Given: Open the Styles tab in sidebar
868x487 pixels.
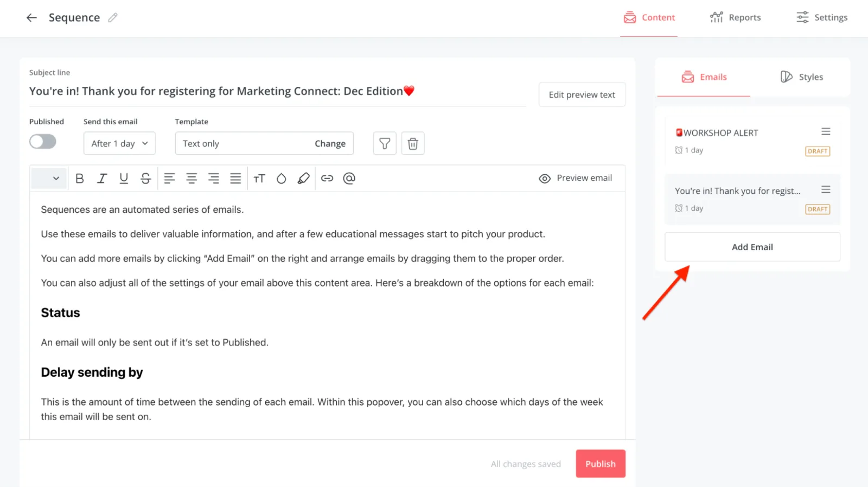Looking at the screenshot, I should click(x=801, y=77).
